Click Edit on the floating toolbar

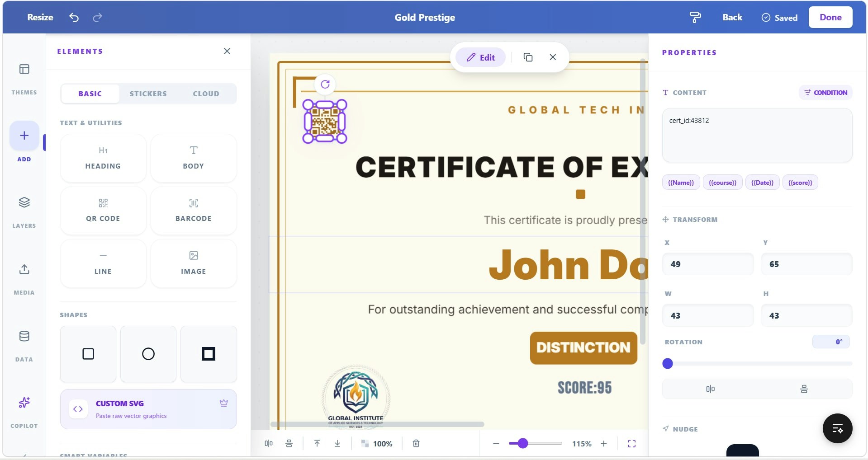(480, 57)
